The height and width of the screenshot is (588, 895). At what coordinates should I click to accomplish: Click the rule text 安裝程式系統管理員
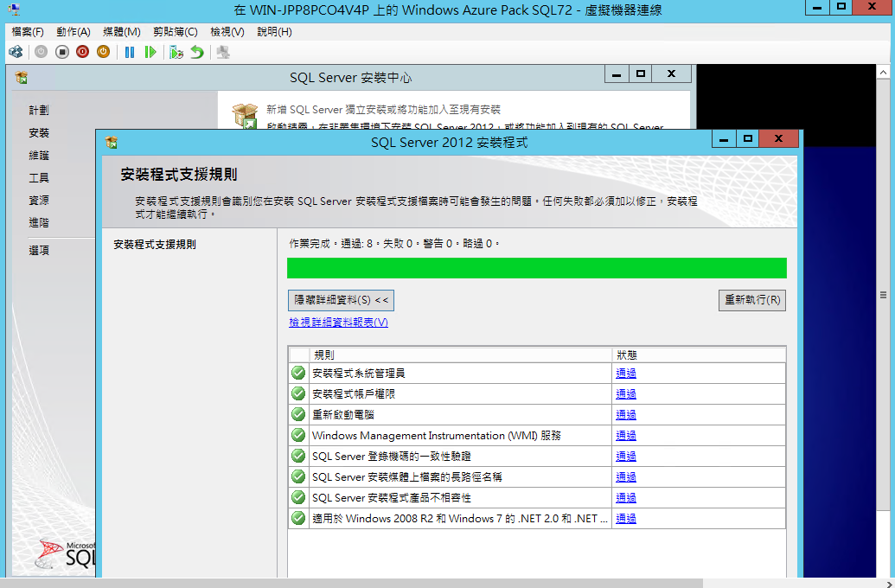tap(359, 374)
